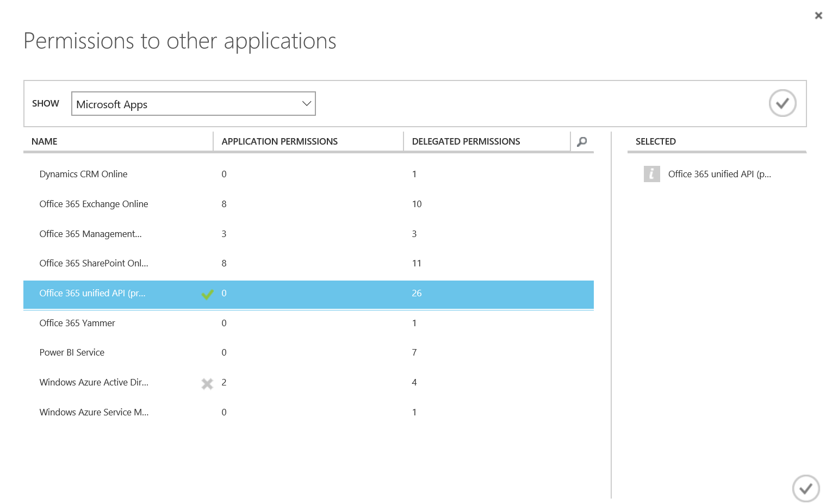Click the dropdown chevron beside Microsoft Apps

tap(307, 103)
